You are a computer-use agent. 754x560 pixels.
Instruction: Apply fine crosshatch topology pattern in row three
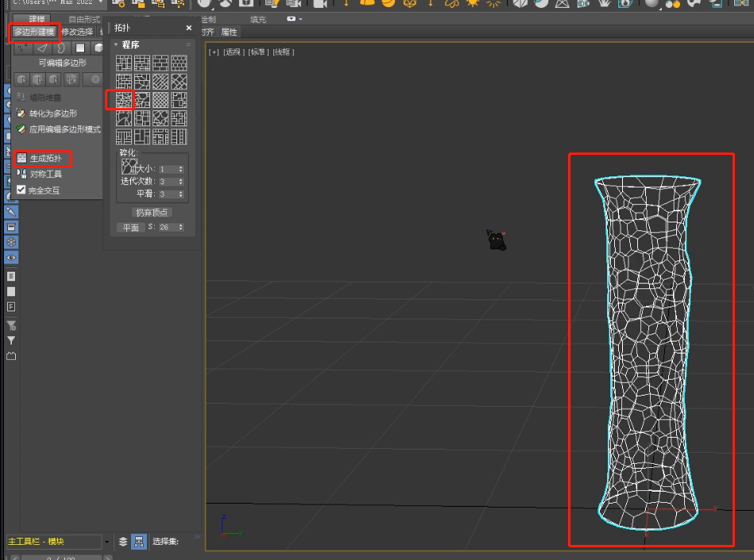tap(160, 100)
